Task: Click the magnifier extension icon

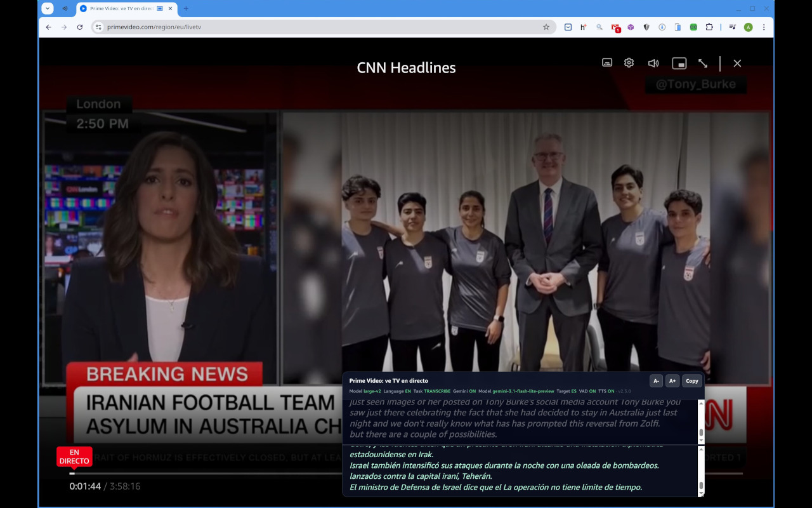Action: point(599,27)
